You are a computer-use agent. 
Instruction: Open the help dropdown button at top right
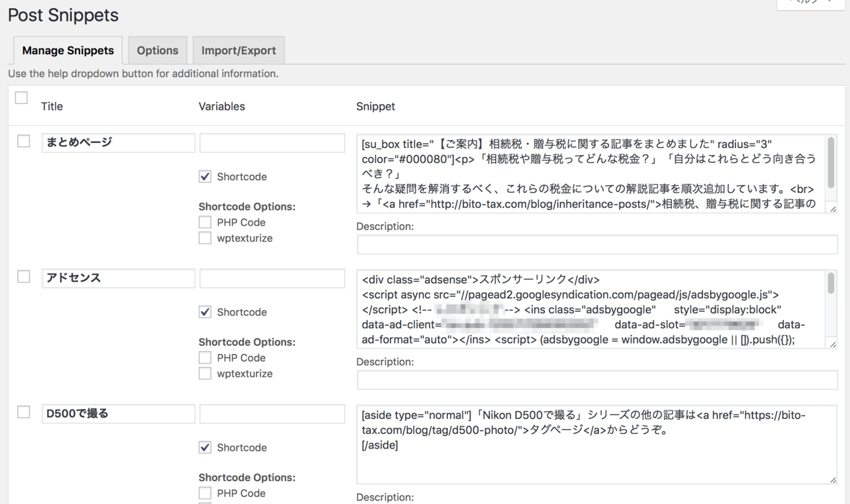click(x=811, y=3)
